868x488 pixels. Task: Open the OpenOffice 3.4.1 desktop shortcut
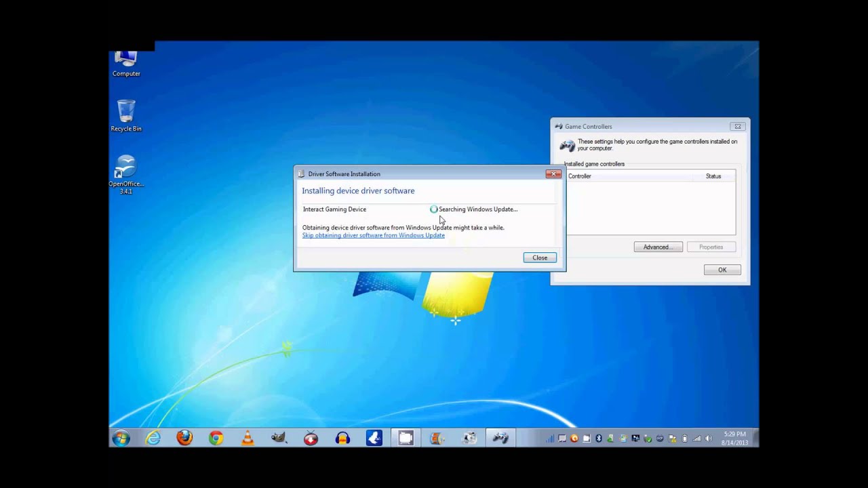tap(126, 175)
